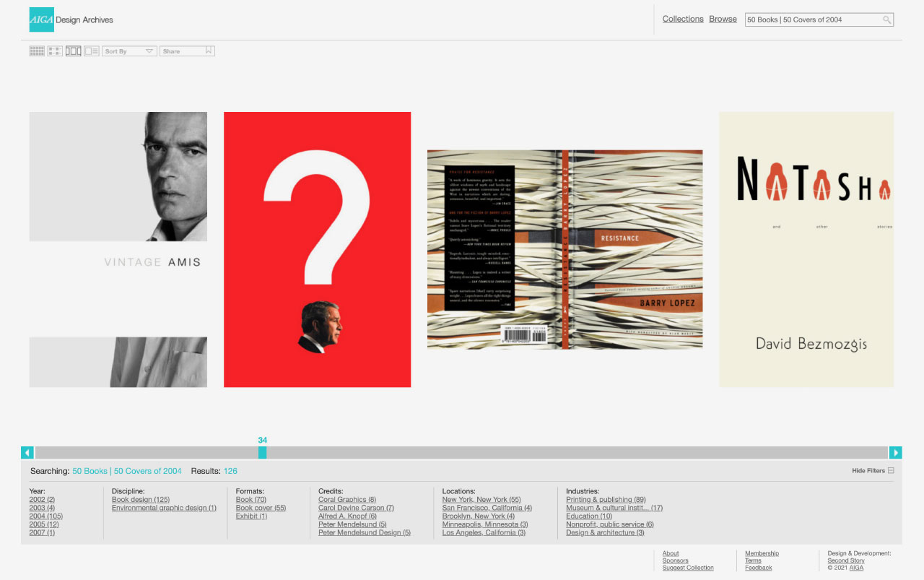Open the AIGA copyright footer link
The width and height of the screenshot is (924, 580).
click(x=856, y=568)
